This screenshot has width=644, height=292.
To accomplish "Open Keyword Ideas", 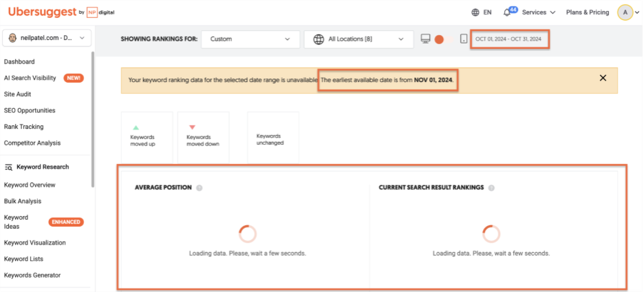I will [16, 222].
